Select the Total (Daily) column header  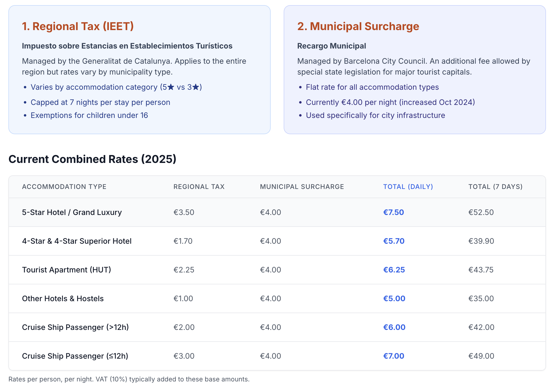pos(408,187)
